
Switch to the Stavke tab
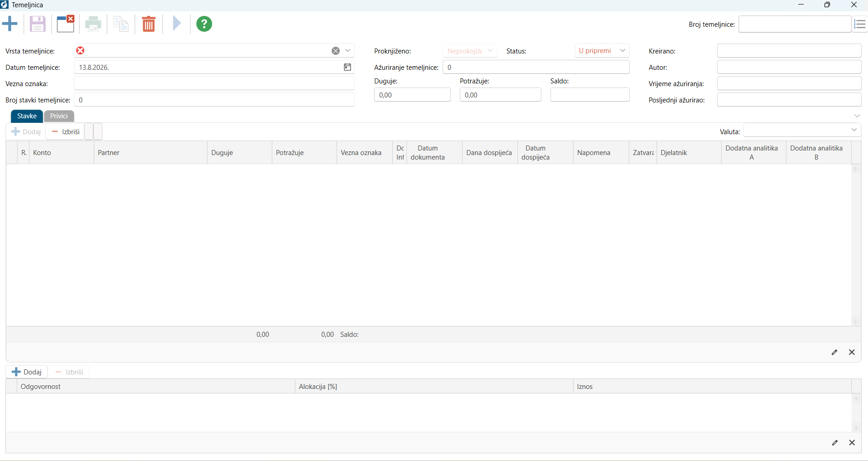click(x=27, y=116)
